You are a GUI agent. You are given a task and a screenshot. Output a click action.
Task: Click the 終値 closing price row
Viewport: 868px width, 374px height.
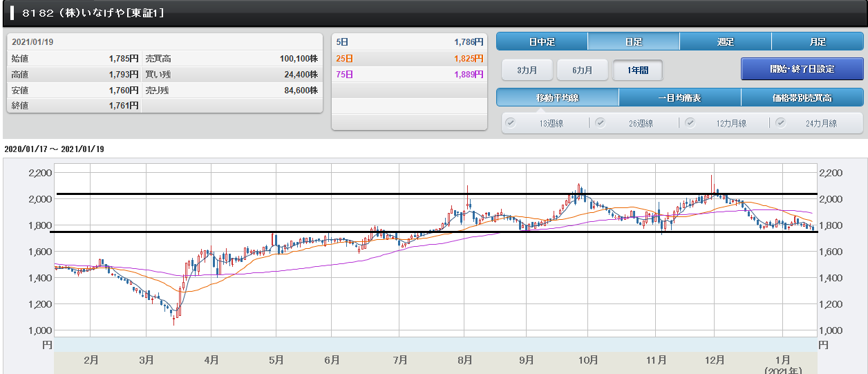(75, 106)
